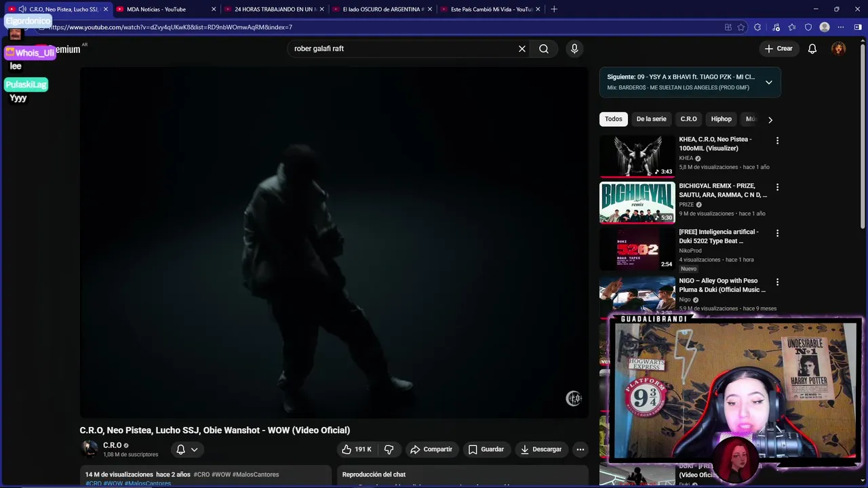This screenshot has height=488, width=868.
Task: Share the video via Compartir
Action: pos(431,449)
